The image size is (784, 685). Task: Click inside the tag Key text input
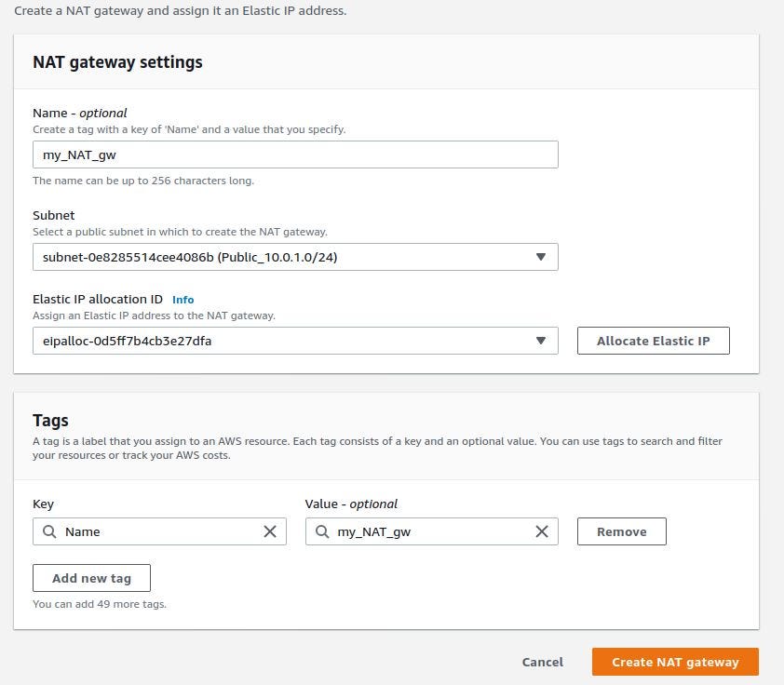point(158,531)
